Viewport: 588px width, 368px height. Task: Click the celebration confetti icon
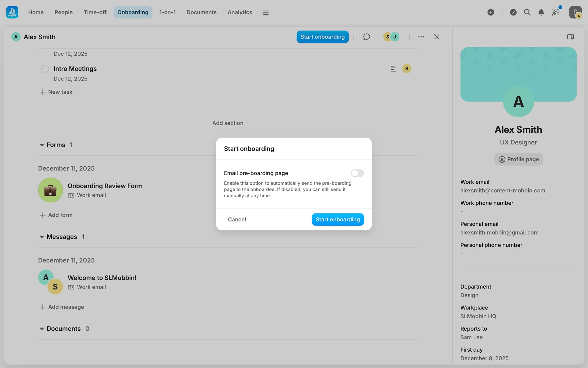[555, 12]
